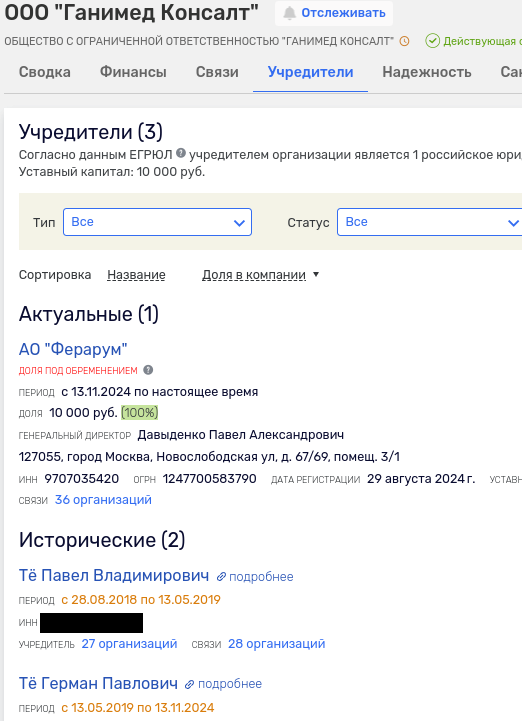Open Тё Герман Павлович profile
This screenshot has width=522, height=721.
coord(98,684)
